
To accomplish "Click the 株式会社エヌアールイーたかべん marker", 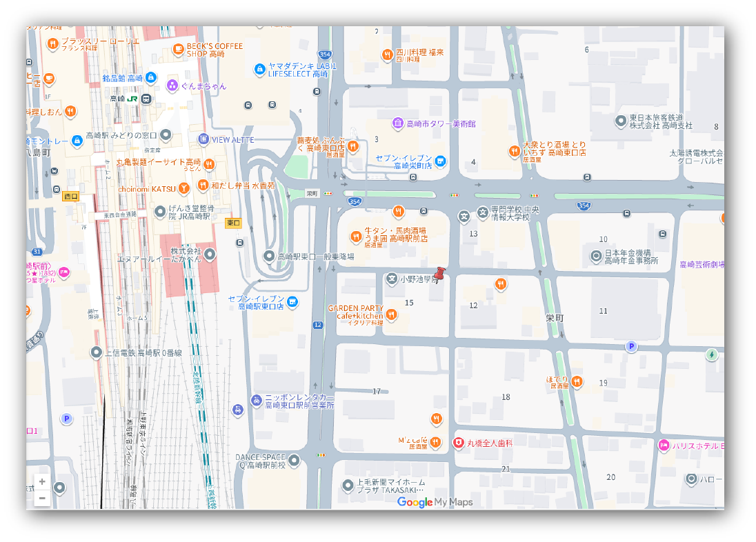I will point(210,254).
